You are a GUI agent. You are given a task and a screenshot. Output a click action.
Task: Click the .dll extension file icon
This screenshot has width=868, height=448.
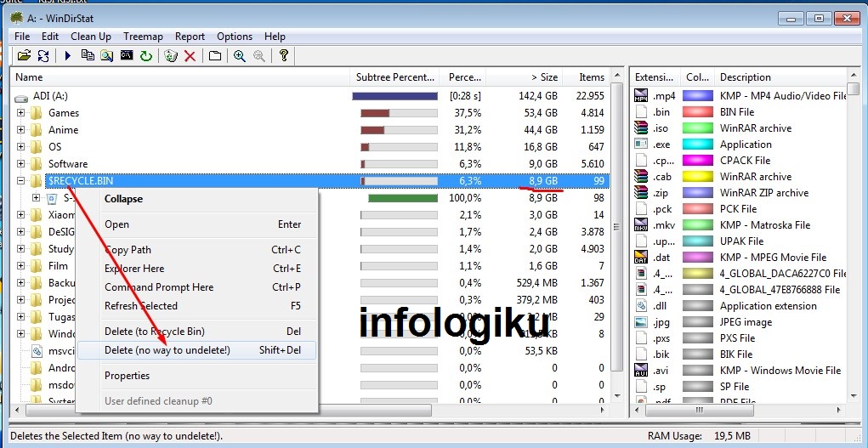point(641,306)
